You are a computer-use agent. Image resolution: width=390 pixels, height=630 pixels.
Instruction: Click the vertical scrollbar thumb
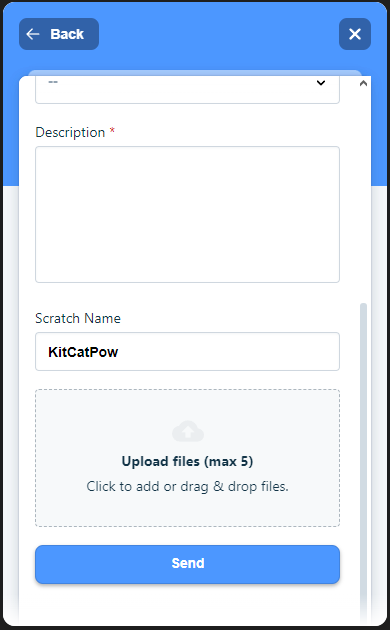(x=363, y=462)
